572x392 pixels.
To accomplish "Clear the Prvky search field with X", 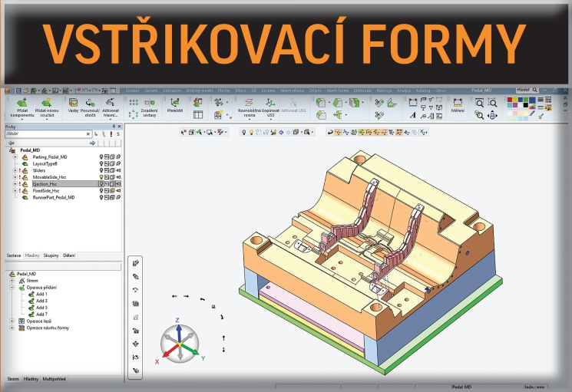I will click(x=88, y=134).
